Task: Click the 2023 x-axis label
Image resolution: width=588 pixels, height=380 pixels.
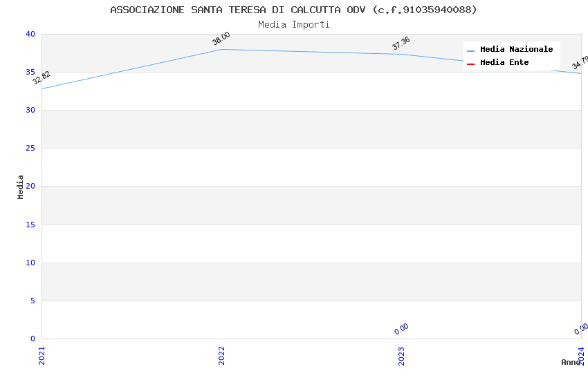Action: pyautogui.click(x=401, y=356)
